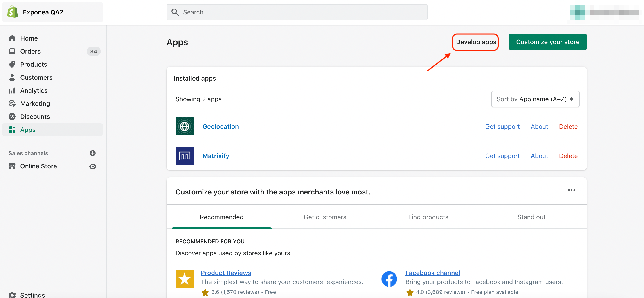Open Sort by App name dropdown
The image size is (644, 298).
pyautogui.click(x=535, y=99)
